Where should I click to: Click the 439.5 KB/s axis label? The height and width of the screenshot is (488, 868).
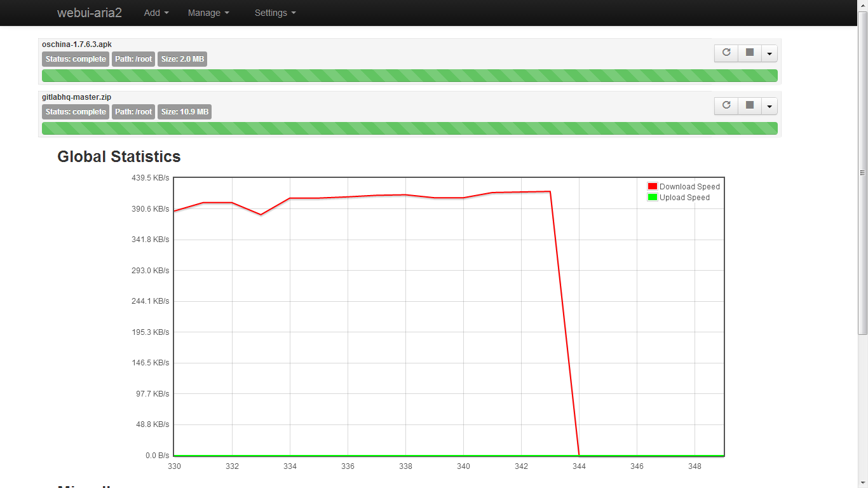point(150,178)
